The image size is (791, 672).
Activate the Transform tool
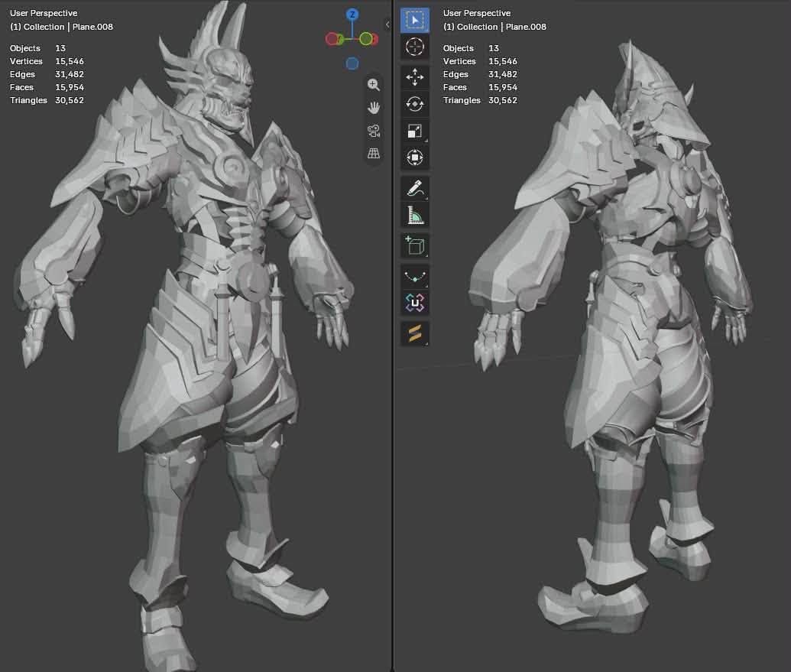[415, 157]
